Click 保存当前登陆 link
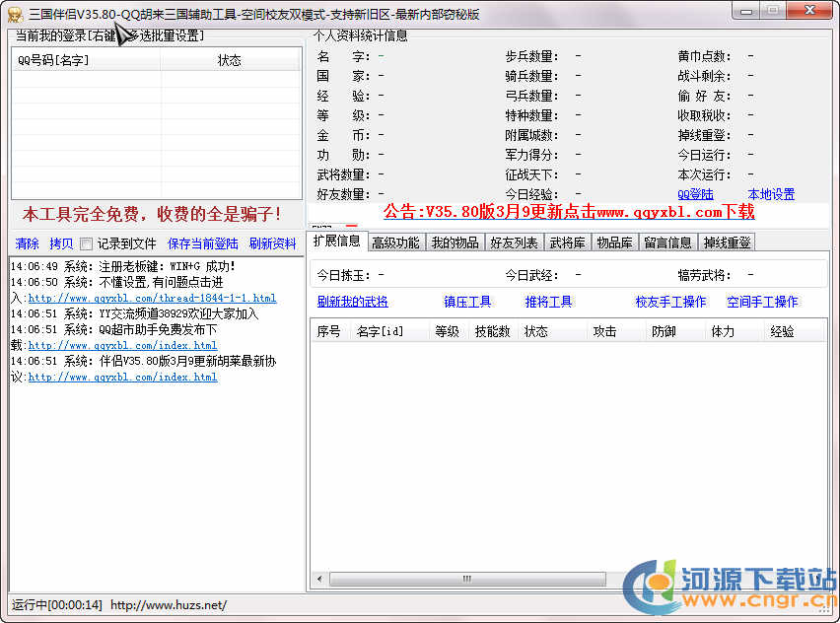The height and width of the screenshot is (623, 840). tap(203, 243)
